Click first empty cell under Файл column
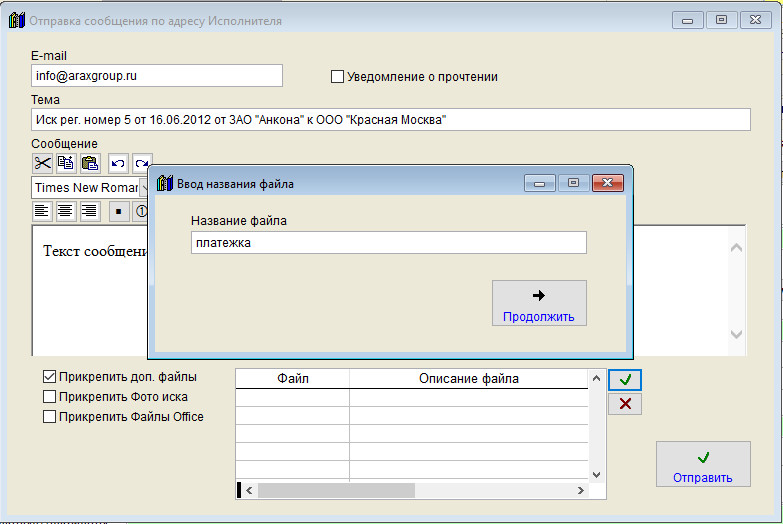The height and width of the screenshot is (524, 783). coord(293,398)
